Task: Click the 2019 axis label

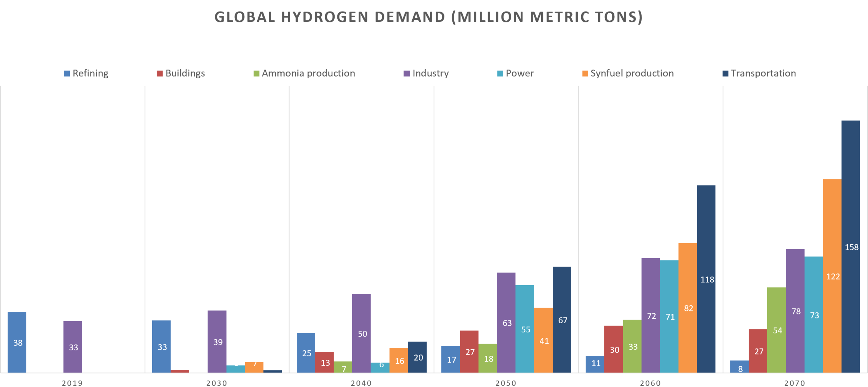Action: coord(72,383)
